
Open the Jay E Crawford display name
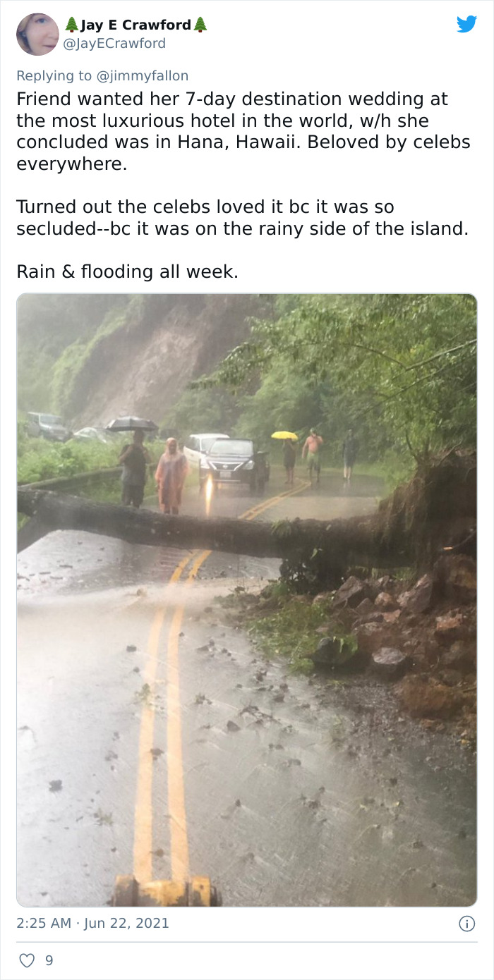[x=135, y=25]
